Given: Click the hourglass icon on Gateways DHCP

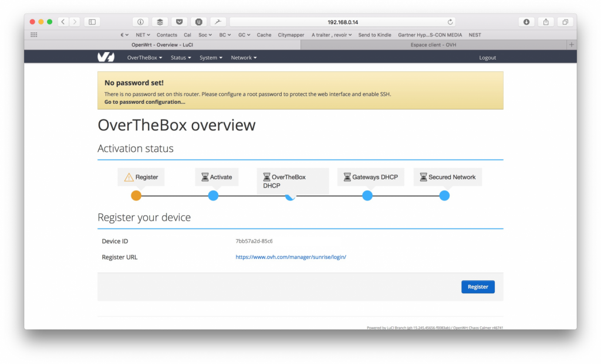Looking at the screenshot, I should pos(347,177).
